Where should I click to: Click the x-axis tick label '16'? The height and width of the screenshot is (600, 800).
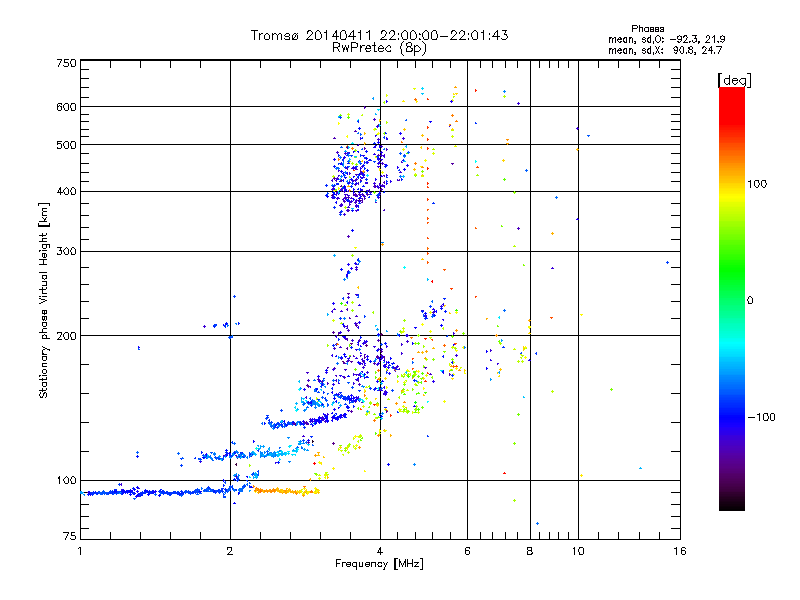[x=680, y=551]
